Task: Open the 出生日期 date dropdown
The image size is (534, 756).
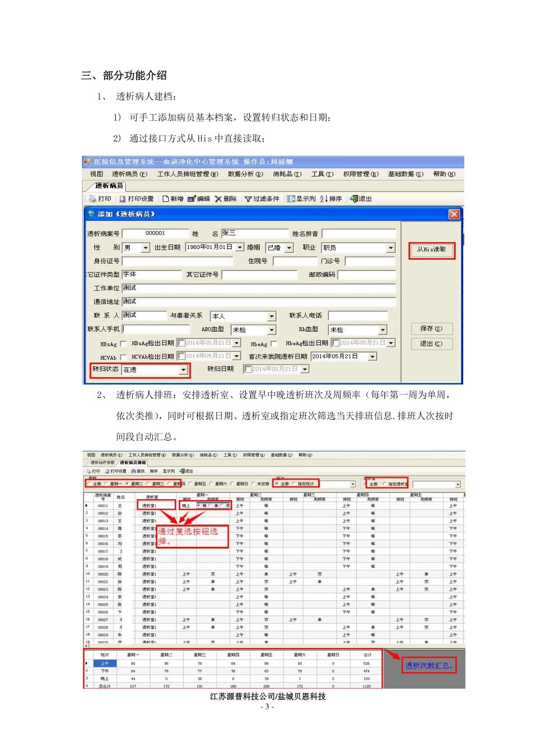Action: (x=240, y=247)
